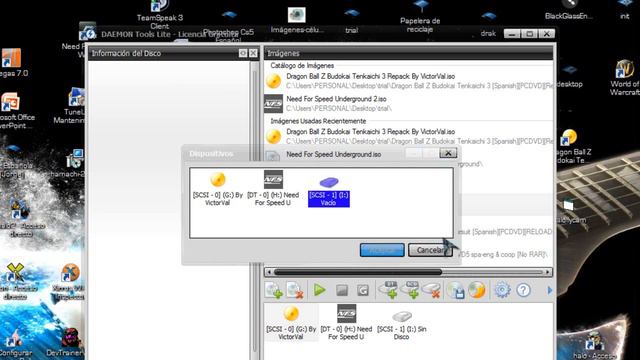Select Need For Speed Underground.iso recent entry
Viewport: 640px width, 360px height.
click(333, 154)
